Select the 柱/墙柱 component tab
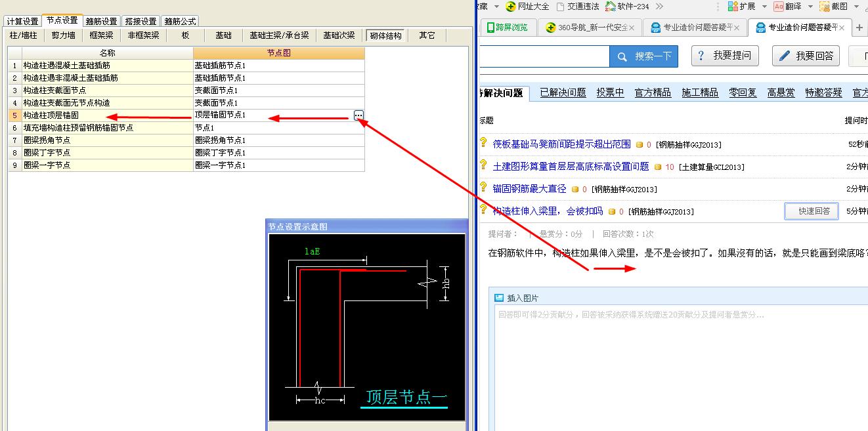The height and width of the screenshot is (431, 868). [24, 35]
